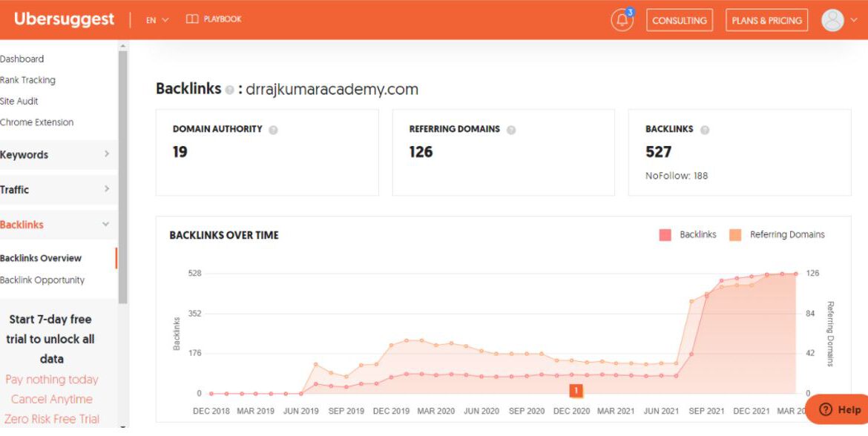Open the notifications bell icon
The width and height of the screenshot is (868, 436).
pyautogui.click(x=622, y=21)
